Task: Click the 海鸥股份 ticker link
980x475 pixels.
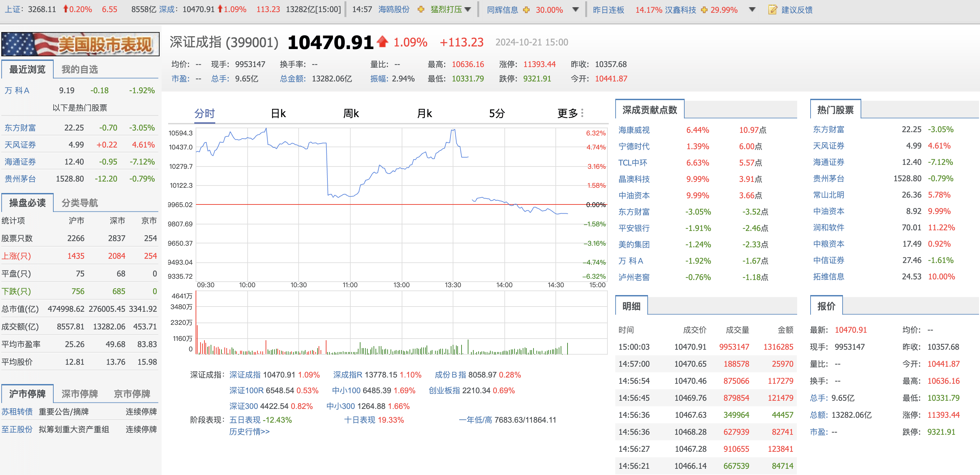Action: (394, 9)
